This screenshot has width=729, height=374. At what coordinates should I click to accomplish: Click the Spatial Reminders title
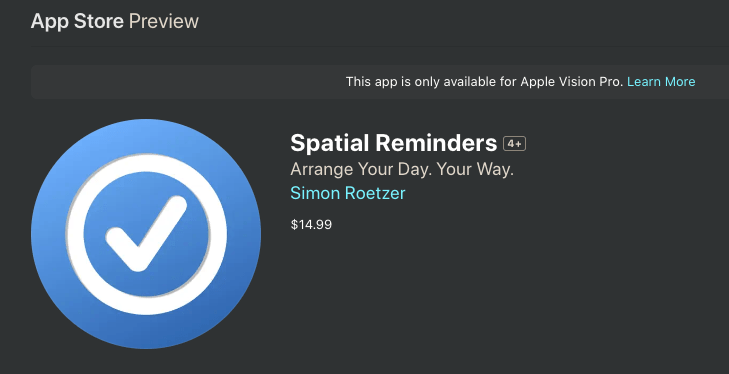coord(393,143)
